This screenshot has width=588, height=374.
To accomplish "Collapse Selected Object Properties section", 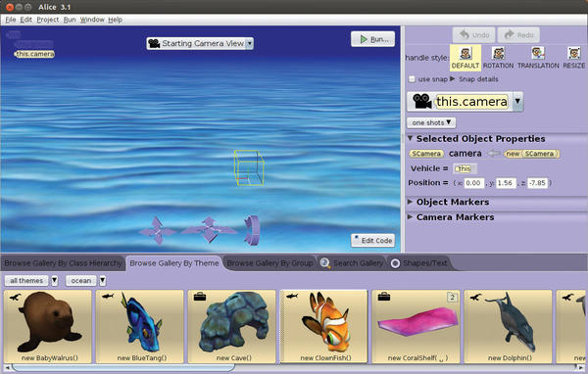I will coord(410,138).
